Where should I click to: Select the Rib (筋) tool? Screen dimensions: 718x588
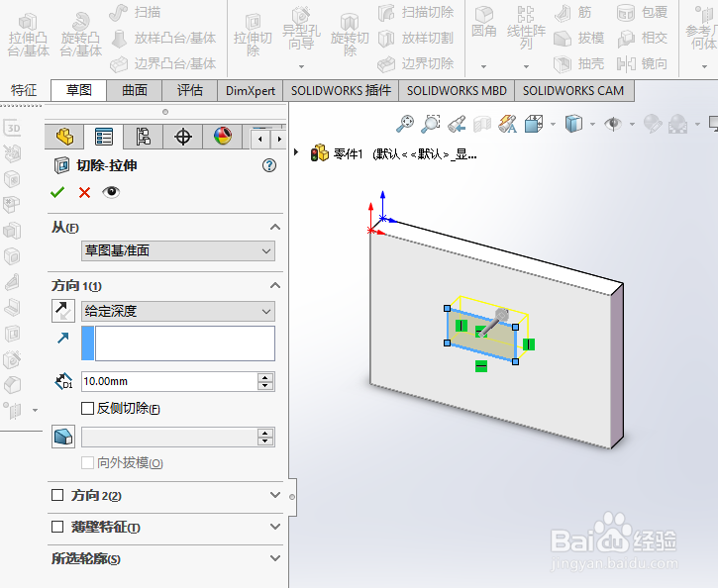(x=573, y=12)
